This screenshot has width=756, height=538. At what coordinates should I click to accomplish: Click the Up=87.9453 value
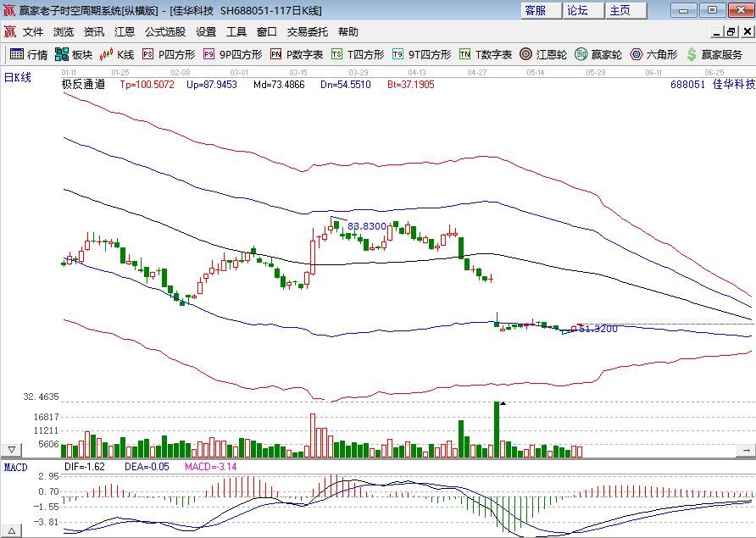click(212, 85)
